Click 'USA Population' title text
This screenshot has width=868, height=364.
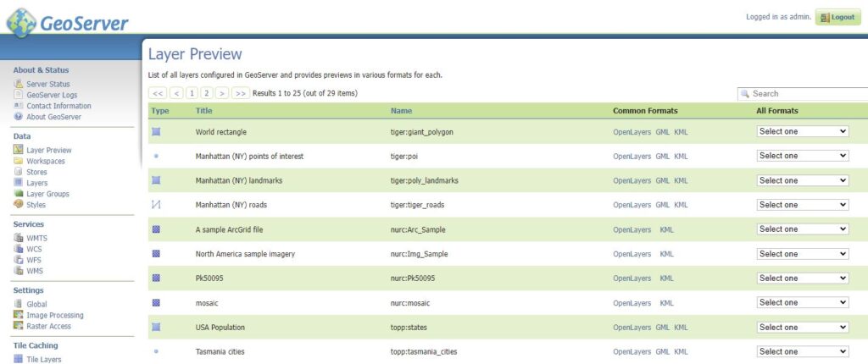(x=220, y=328)
